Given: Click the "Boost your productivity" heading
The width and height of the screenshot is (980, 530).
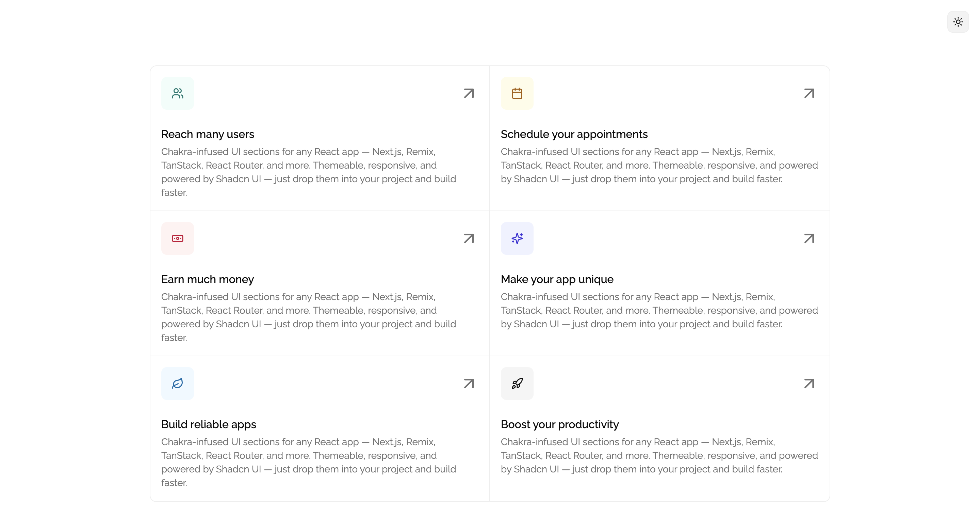Looking at the screenshot, I should click(560, 424).
